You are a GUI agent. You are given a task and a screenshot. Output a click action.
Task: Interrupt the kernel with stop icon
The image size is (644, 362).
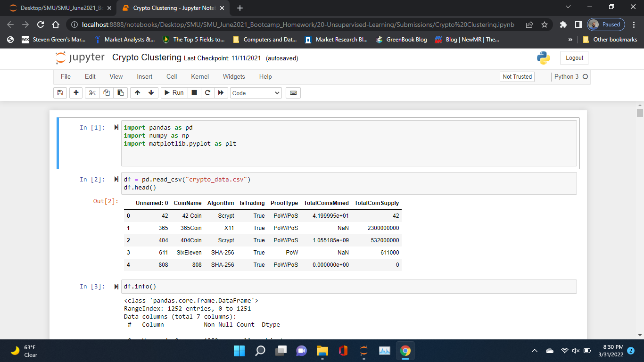[x=194, y=93]
